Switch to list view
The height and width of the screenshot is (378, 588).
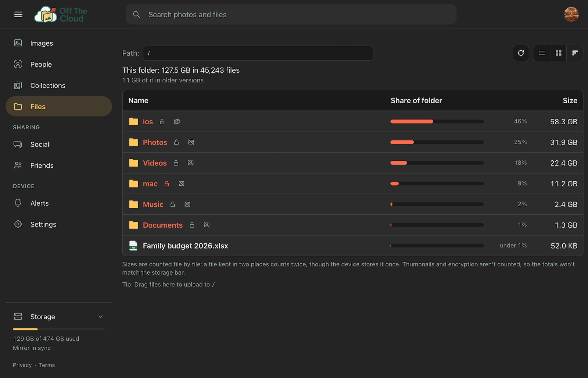[x=542, y=53]
